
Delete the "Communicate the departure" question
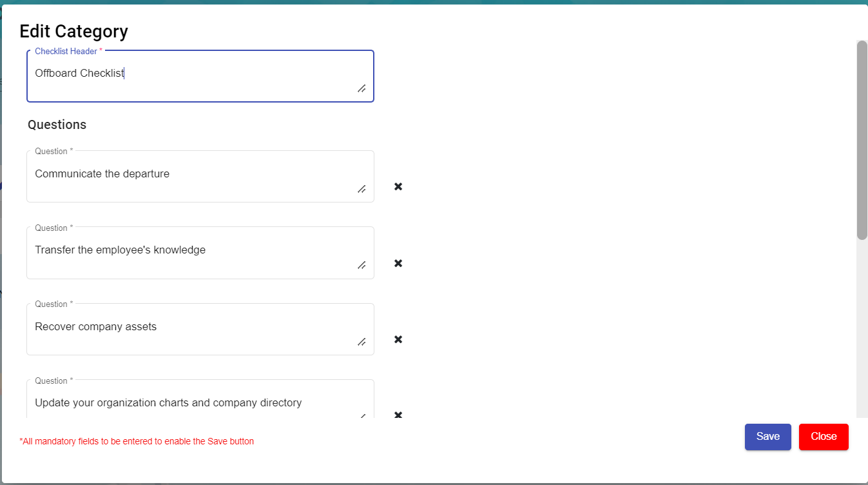(398, 186)
